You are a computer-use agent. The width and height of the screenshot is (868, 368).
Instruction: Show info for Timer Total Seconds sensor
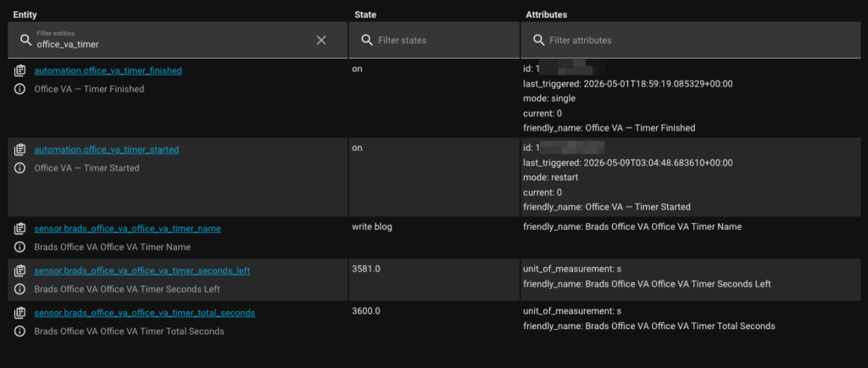pyautogui.click(x=20, y=331)
